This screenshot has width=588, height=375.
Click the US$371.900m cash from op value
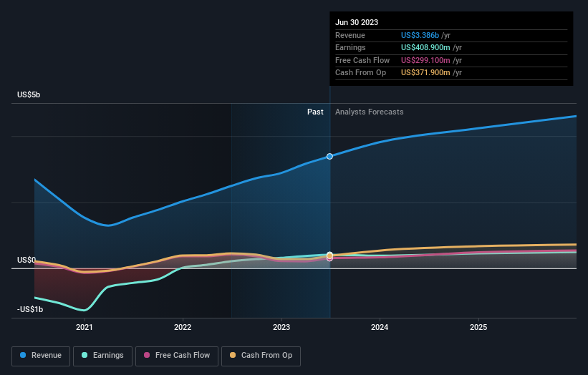tap(425, 73)
